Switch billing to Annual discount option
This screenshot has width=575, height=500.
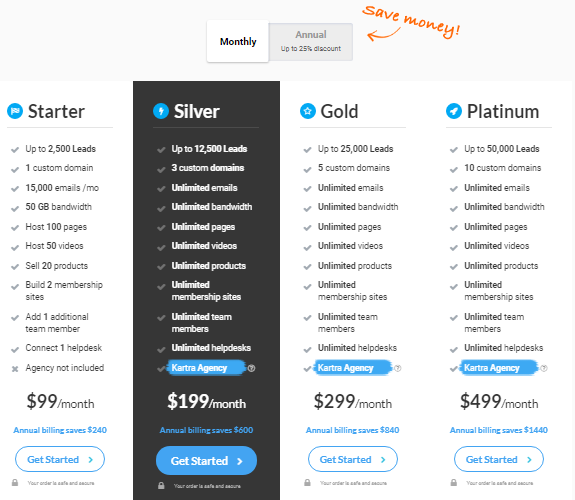pos(311,41)
